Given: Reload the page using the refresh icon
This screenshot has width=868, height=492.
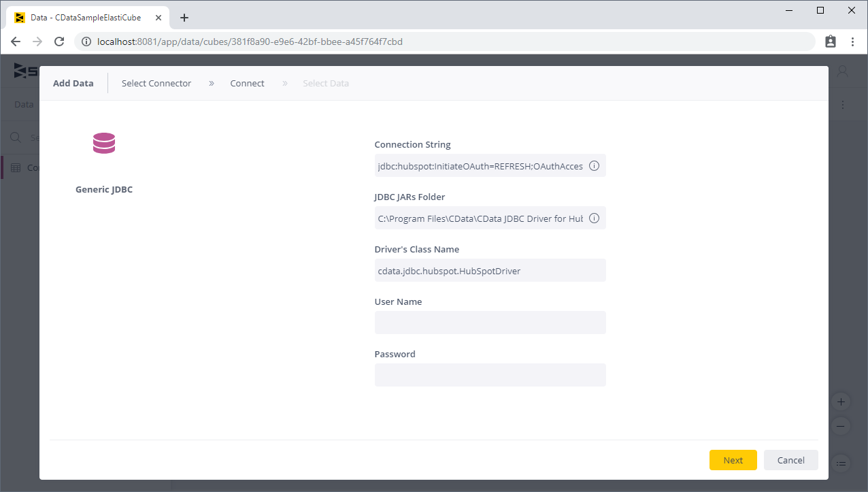Looking at the screenshot, I should pyautogui.click(x=59, y=42).
